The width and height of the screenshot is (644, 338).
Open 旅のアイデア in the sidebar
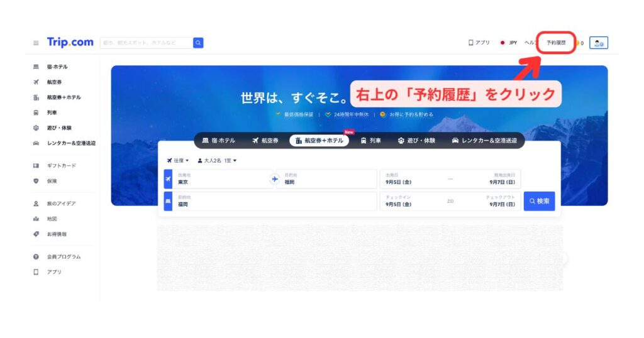click(x=61, y=204)
